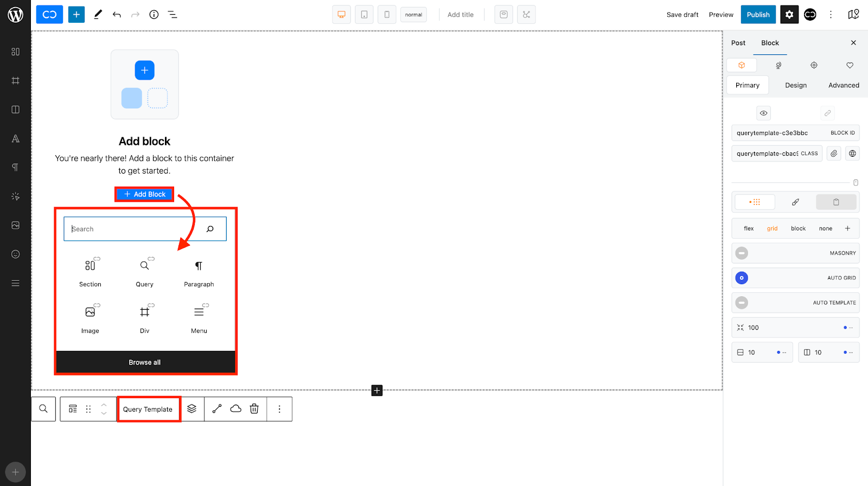Delete block with the trash icon

coord(254,409)
